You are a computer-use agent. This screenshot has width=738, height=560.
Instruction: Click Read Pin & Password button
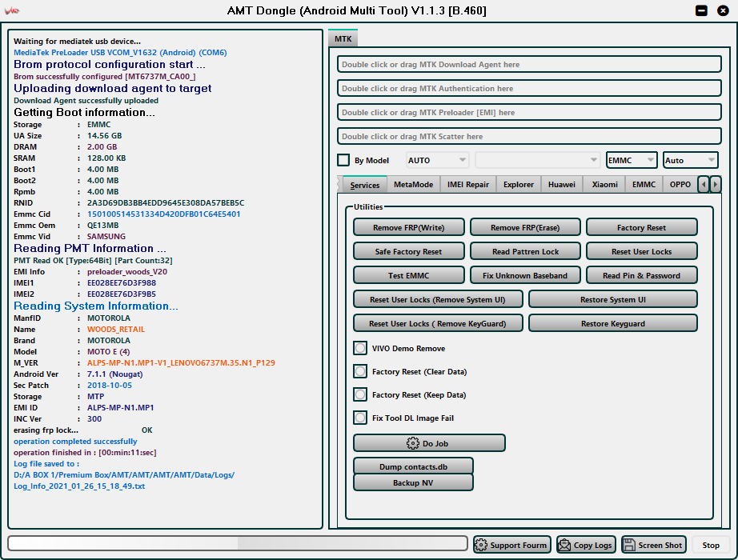(641, 275)
